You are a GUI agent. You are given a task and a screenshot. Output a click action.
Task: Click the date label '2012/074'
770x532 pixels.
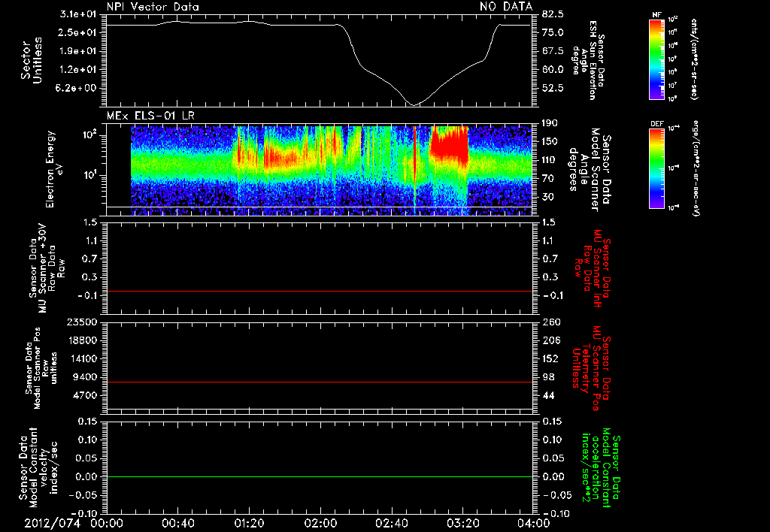[52, 523]
